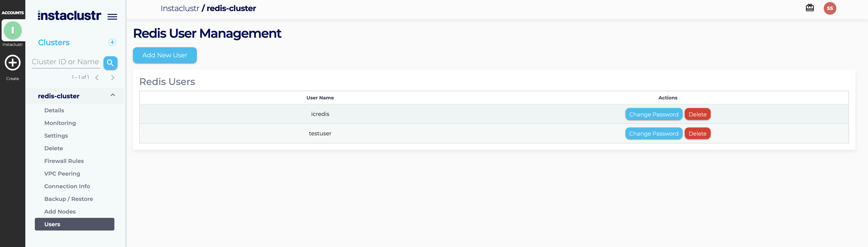Open the Monitoring menu item
The image size is (868, 247).
(x=60, y=123)
